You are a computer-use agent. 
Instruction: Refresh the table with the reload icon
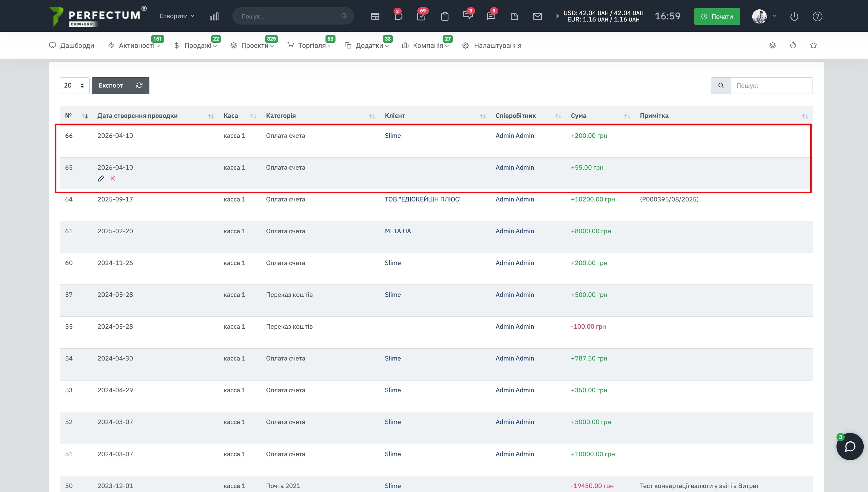pyautogui.click(x=139, y=85)
